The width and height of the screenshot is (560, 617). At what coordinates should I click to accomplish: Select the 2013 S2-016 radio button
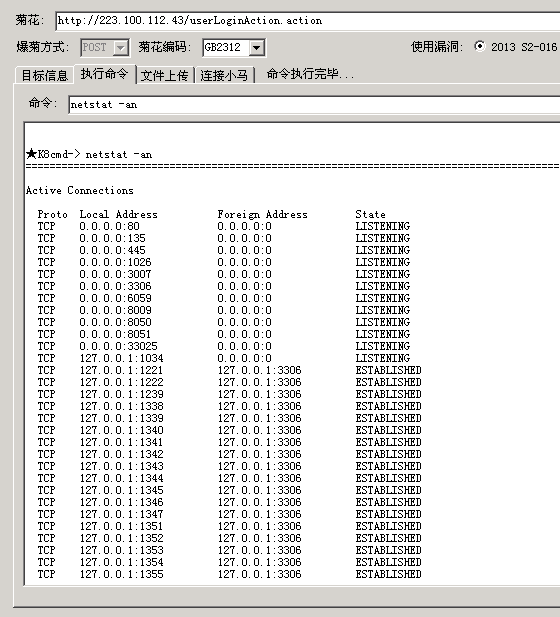point(479,46)
